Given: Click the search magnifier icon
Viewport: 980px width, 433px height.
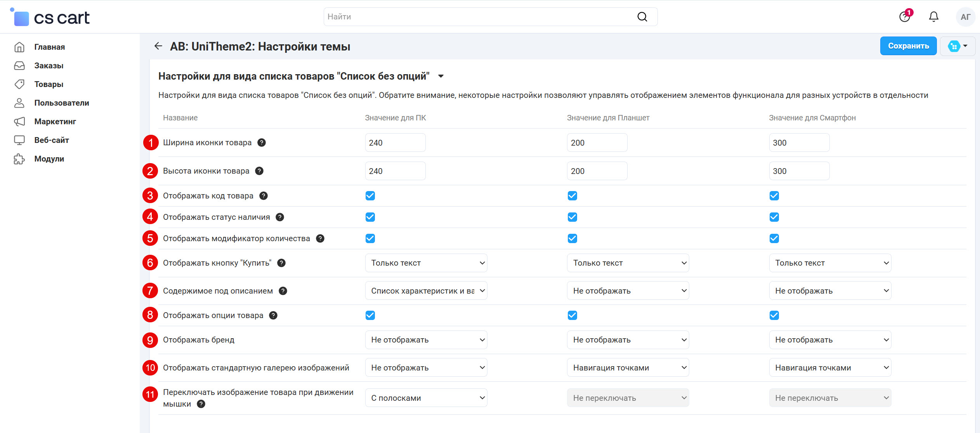Looking at the screenshot, I should (x=642, y=17).
